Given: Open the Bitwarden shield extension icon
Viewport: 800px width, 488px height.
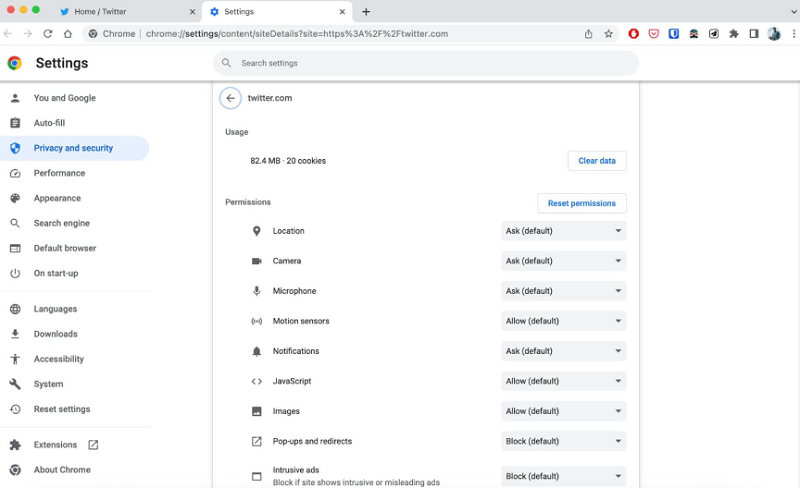Looking at the screenshot, I should click(x=673, y=34).
